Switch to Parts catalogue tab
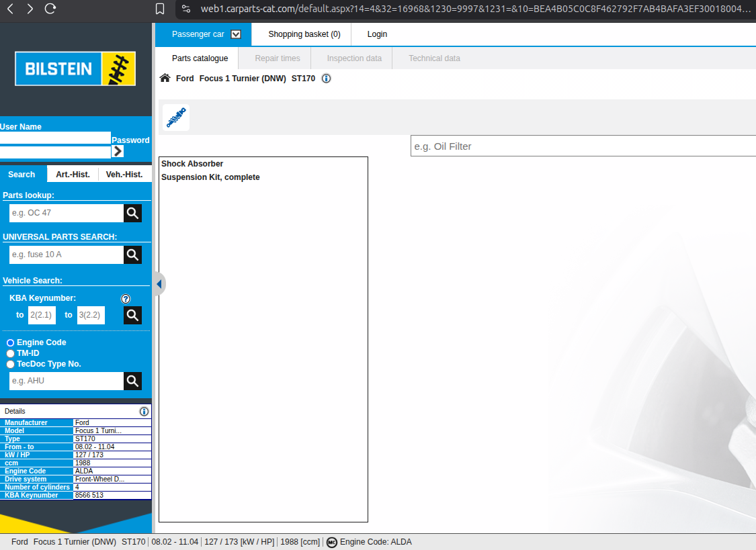The width and height of the screenshot is (756, 550). 200,58
